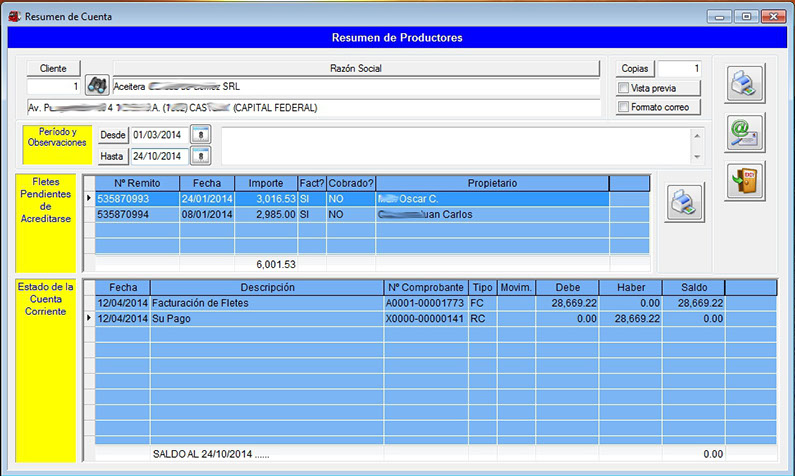Image resolution: width=795 pixels, height=476 pixels.
Task: Click the binoculars search client icon
Action: pyautogui.click(x=97, y=86)
